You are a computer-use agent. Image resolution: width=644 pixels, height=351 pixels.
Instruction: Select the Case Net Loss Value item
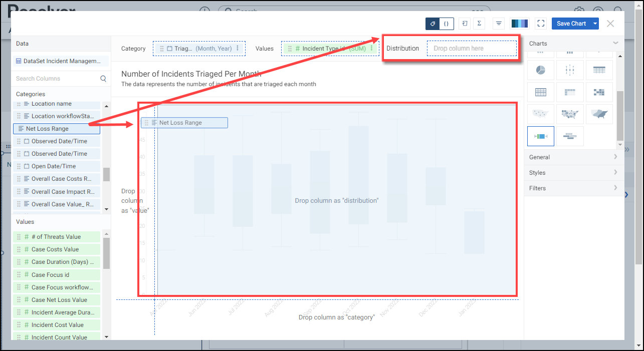(x=57, y=300)
